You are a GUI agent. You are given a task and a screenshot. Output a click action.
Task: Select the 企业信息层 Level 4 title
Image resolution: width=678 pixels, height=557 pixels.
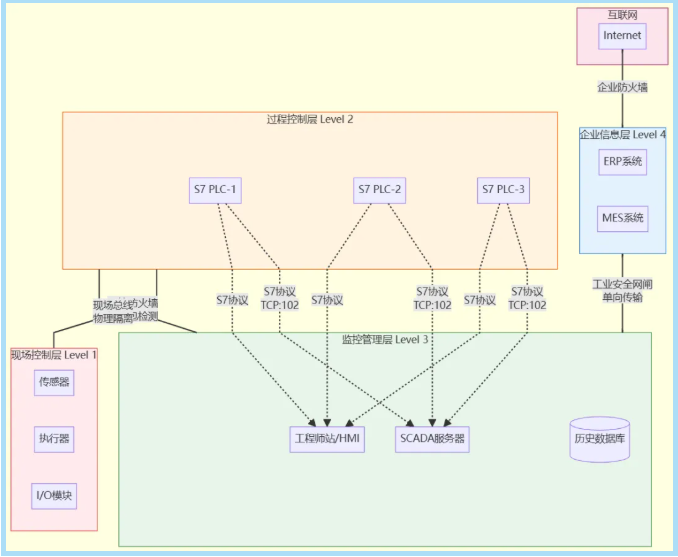[x=622, y=134]
